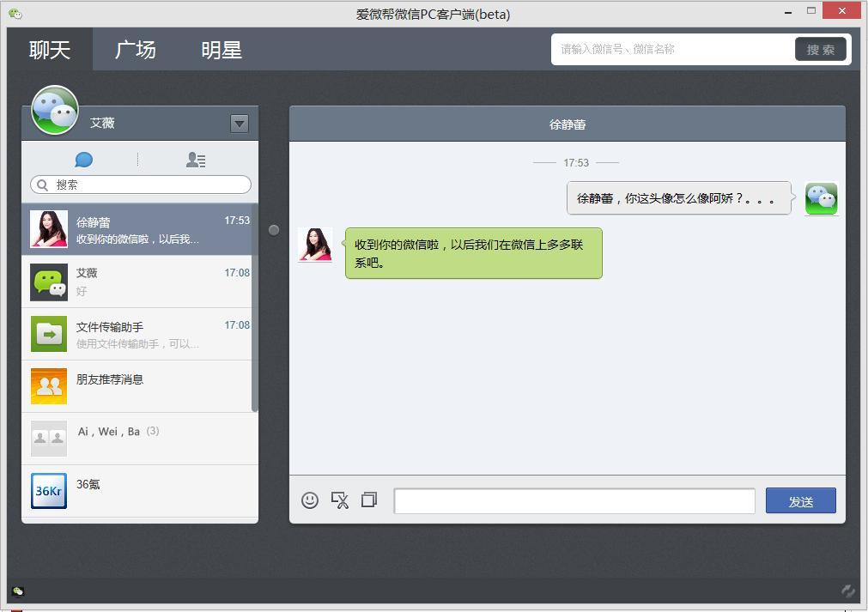Click the 搜索 button in top bar
This screenshot has width=868, height=612.
(821, 49)
